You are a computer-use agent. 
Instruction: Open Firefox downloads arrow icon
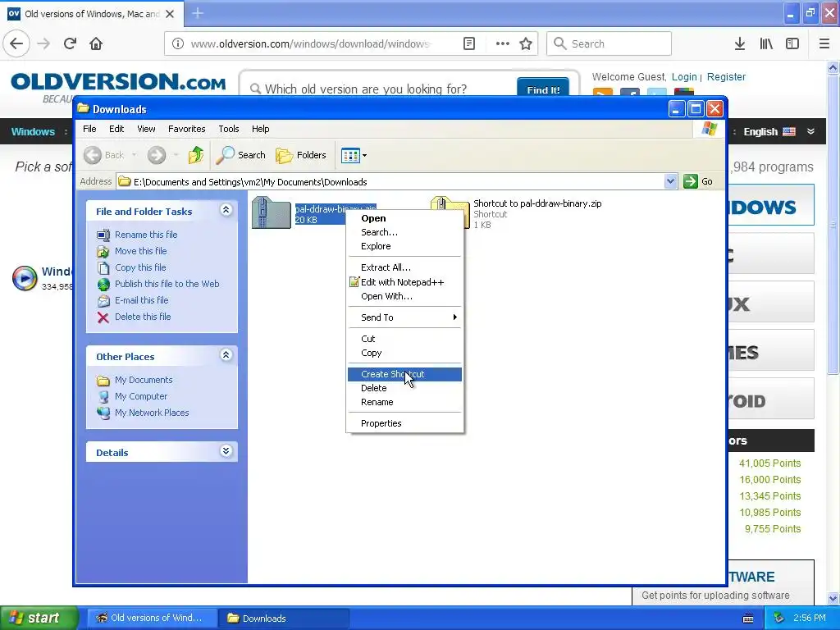(739, 43)
